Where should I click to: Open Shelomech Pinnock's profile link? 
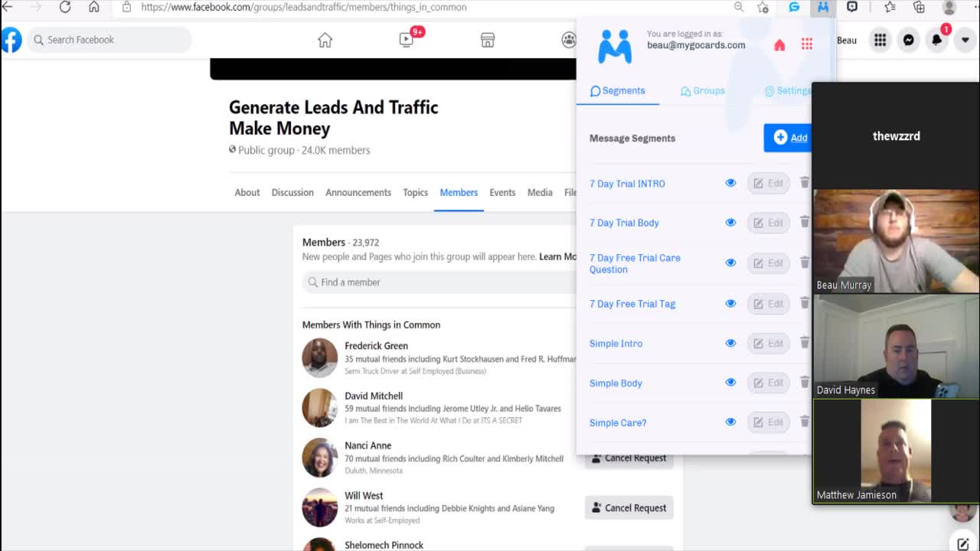(384, 545)
